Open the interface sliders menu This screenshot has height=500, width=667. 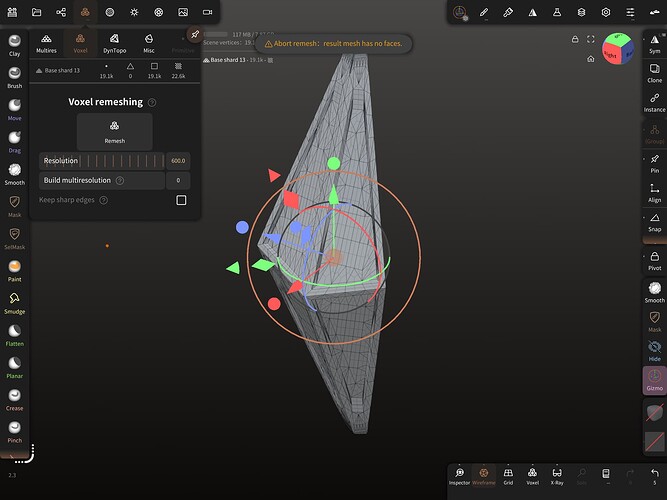point(630,12)
